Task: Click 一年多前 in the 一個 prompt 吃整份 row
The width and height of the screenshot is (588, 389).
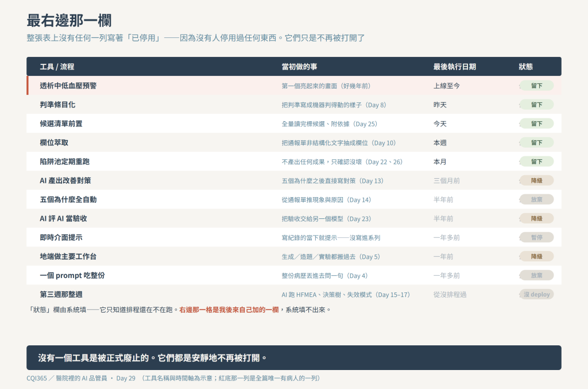Action: (447, 276)
